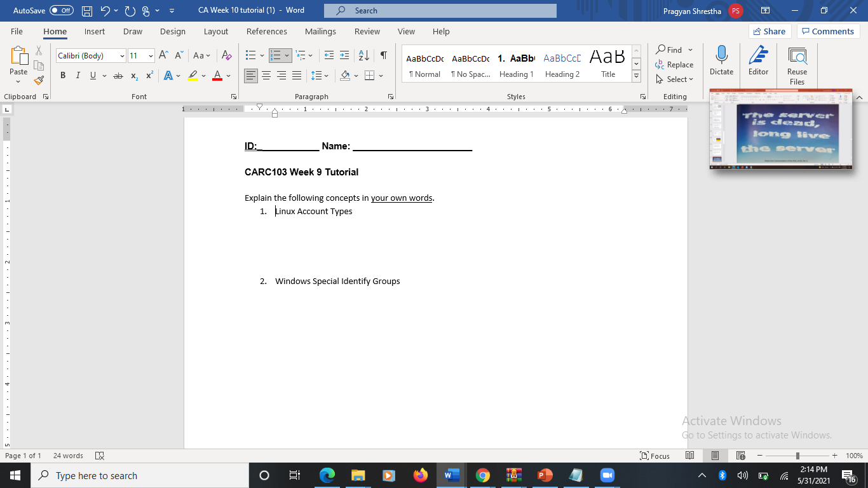The height and width of the screenshot is (488, 868).
Task: Sort the selected text A to Z
Action: coord(364,56)
